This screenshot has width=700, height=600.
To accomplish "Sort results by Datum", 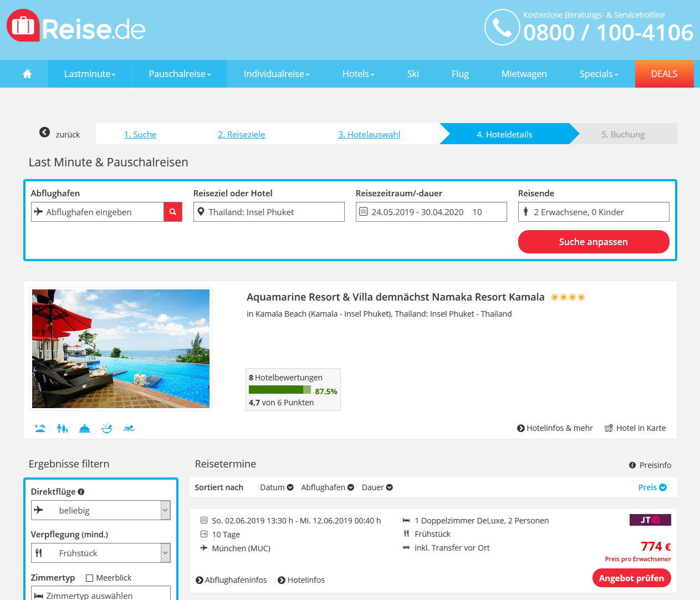I will pyautogui.click(x=277, y=487).
